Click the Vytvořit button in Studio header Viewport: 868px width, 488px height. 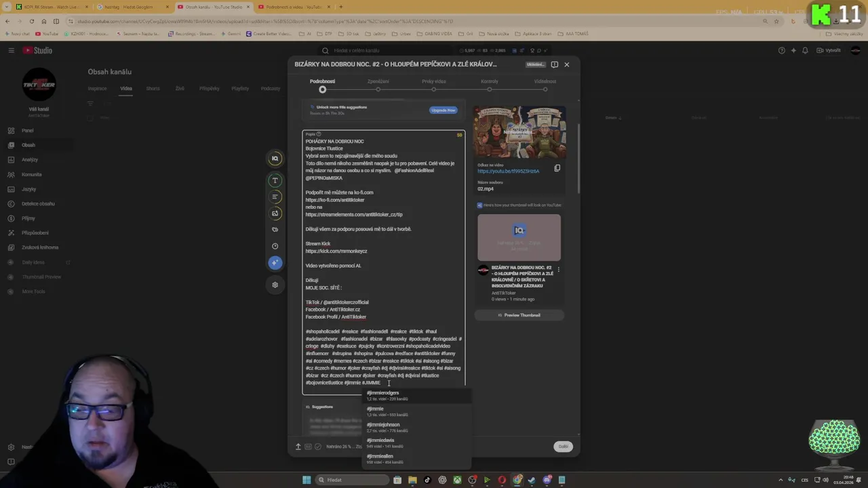pyautogui.click(x=829, y=50)
